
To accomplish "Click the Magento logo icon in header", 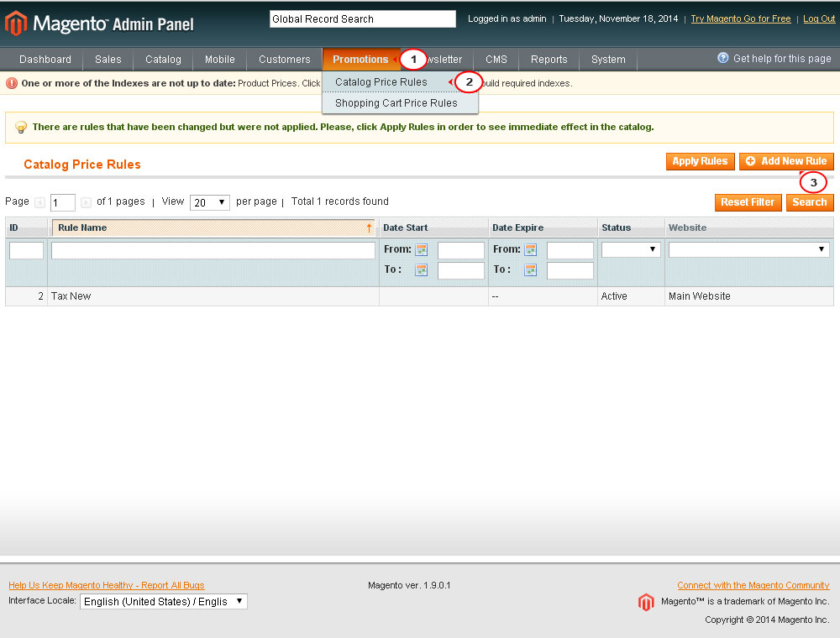I will [x=16, y=24].
